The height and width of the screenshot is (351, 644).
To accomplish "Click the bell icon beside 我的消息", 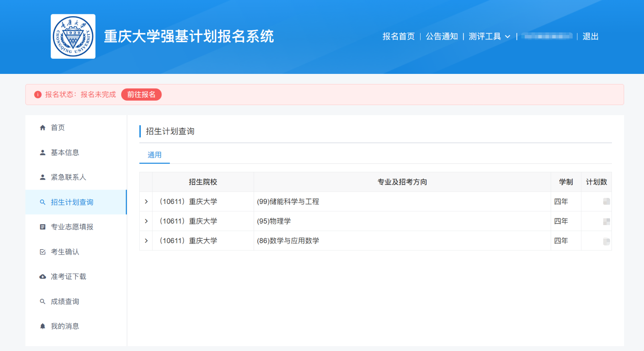I will [43, 326].
